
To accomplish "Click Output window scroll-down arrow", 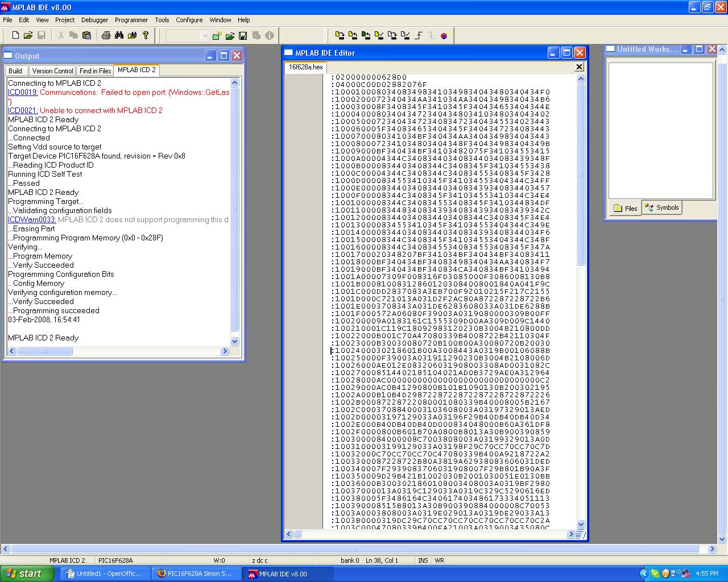I will tap(235, 341).
